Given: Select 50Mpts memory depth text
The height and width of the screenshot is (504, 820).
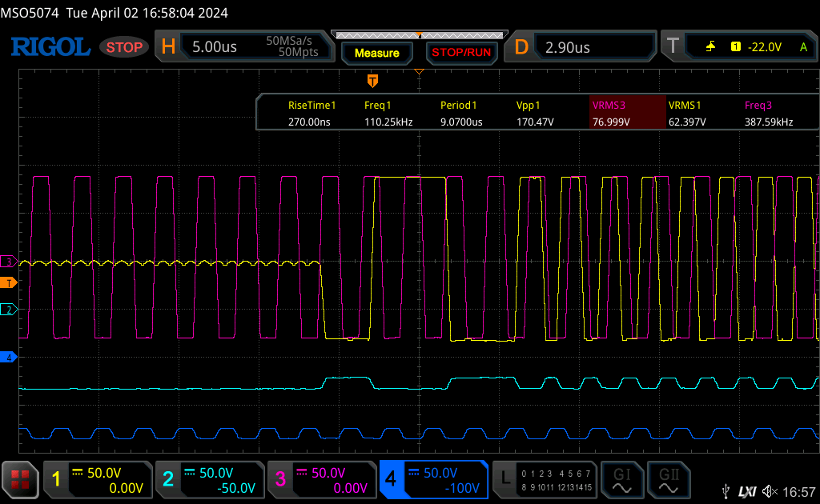Looking at the screenshot, I should pos(298,52).
